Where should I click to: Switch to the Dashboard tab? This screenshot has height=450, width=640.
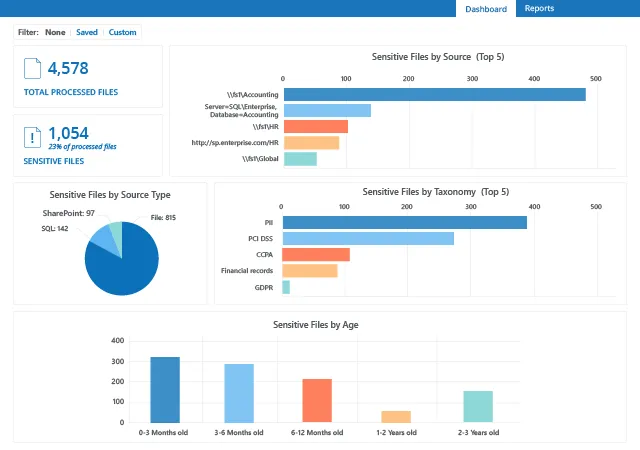tap(486, 9)
